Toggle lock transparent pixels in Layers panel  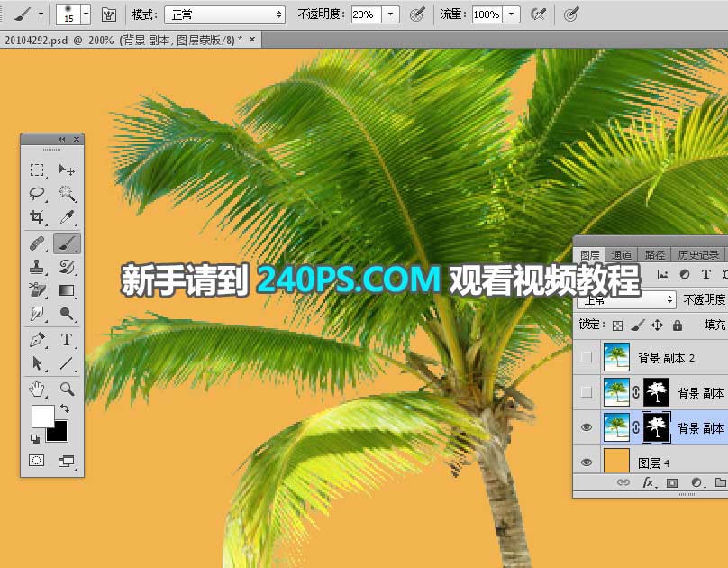click(x=617, y=325)
